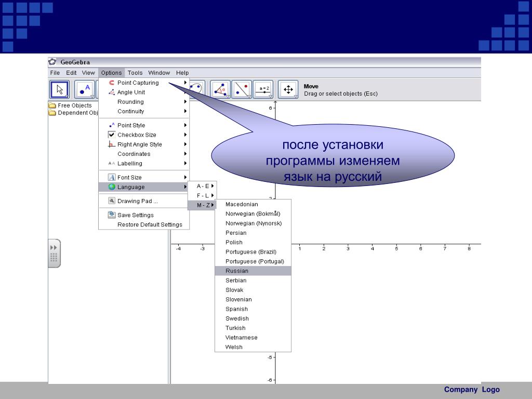This screenshot has height=399, width=532.
Task: Click the Right Angle Style icon
Action: [112, 144]
